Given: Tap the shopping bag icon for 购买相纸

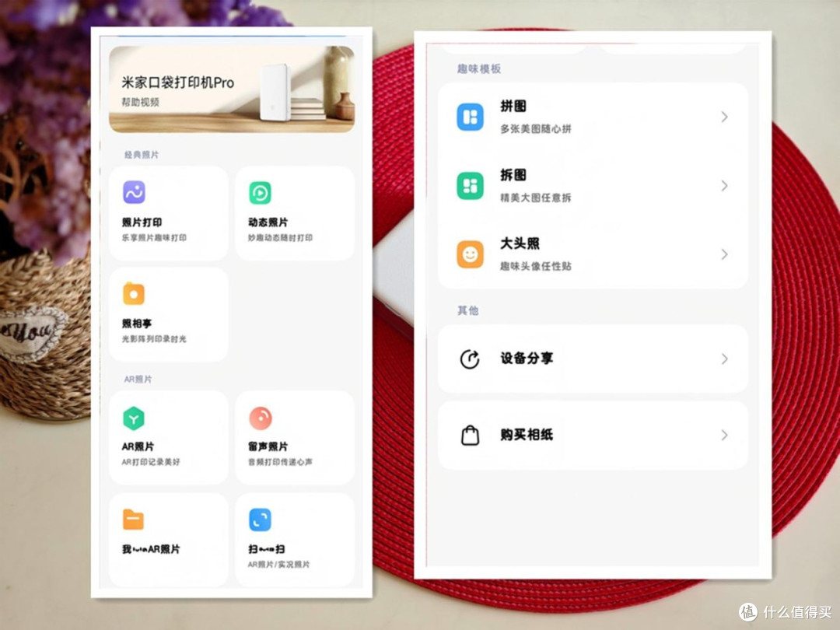Looking at the screenshot, I should click(470, 435).
